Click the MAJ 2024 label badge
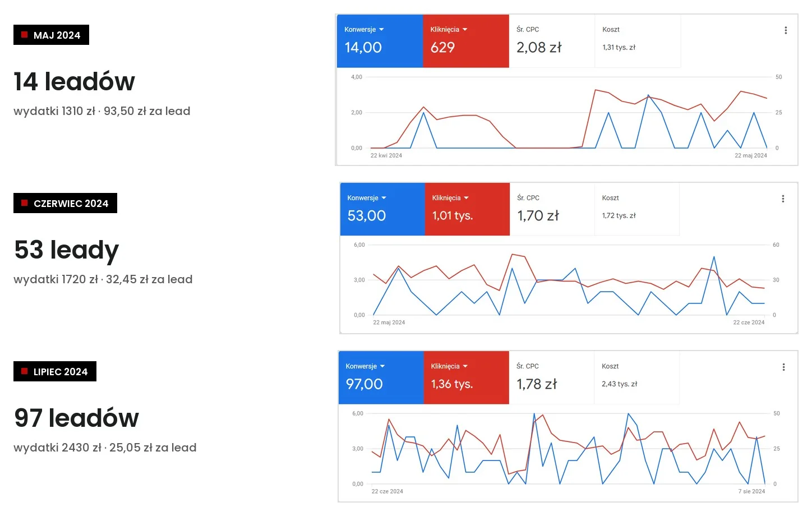The image size is (812, 516). [x=51, y=35]
